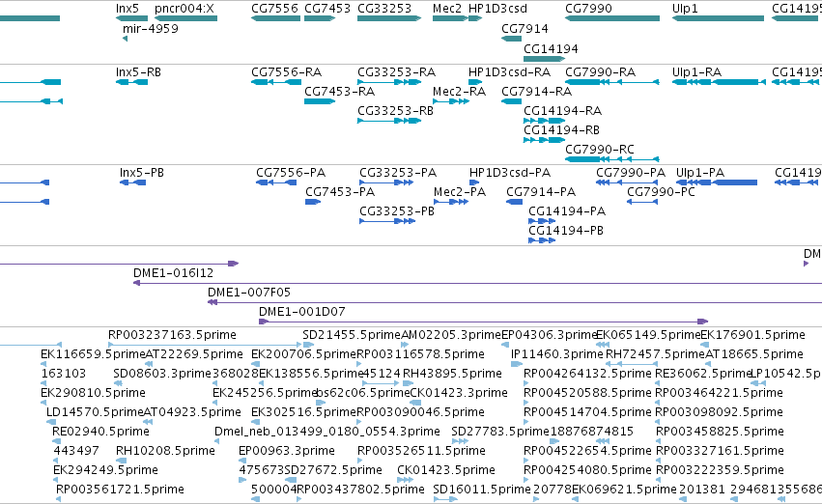The height and width of the screenshot is (504, 822).
Task: Open the HP1D3csd-PA protein feature
Action: (474, 182)
